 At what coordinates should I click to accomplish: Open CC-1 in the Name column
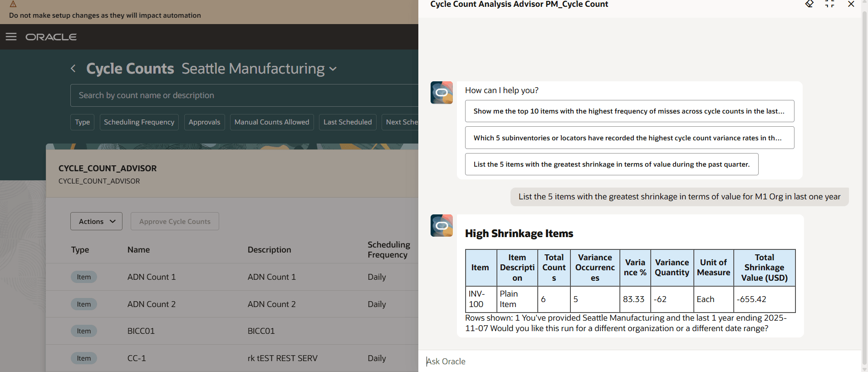coord(137,358)
